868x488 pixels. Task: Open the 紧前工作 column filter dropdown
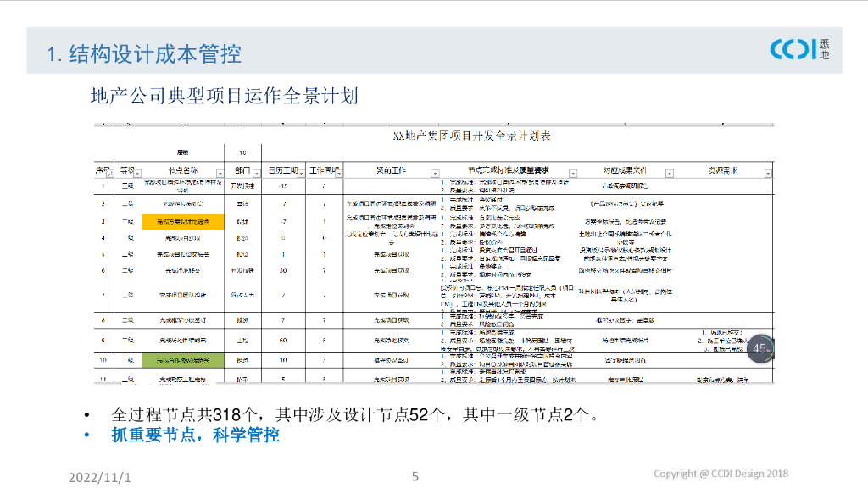point(435,174)
